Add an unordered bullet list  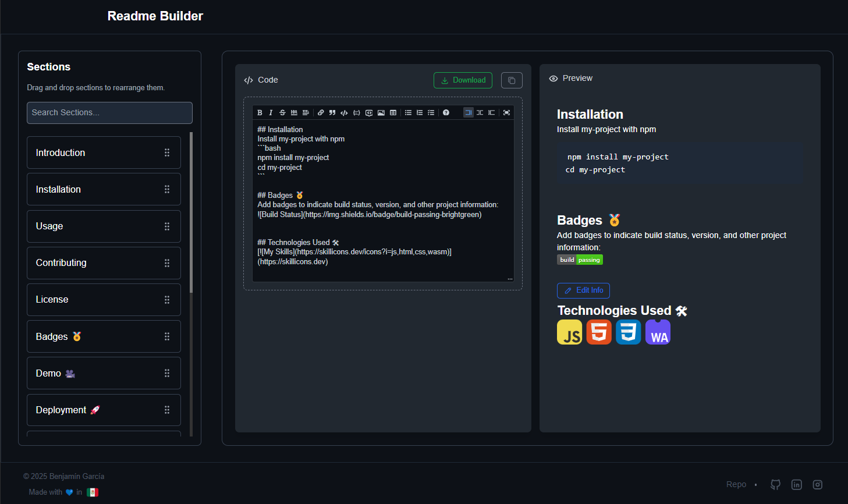point(408,113)
